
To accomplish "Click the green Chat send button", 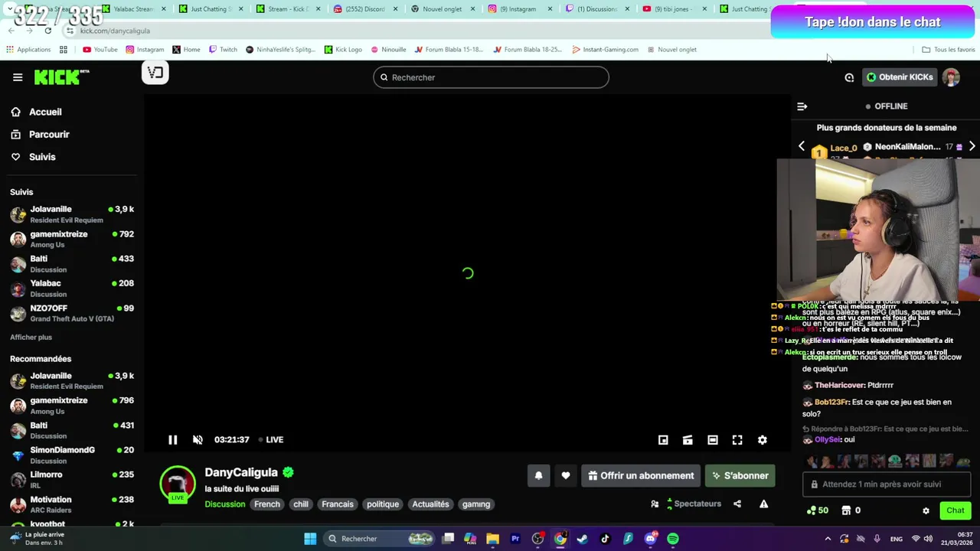I will pos(955,510).
